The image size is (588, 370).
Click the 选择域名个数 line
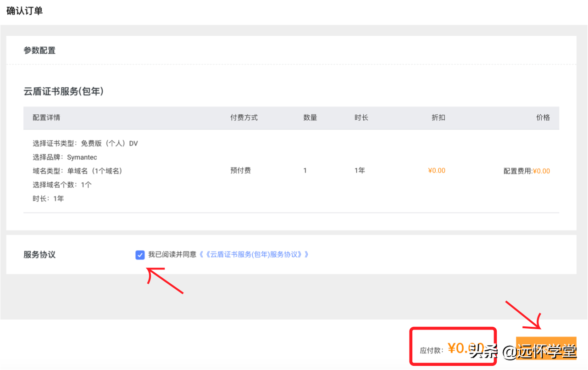coord(62,185)
